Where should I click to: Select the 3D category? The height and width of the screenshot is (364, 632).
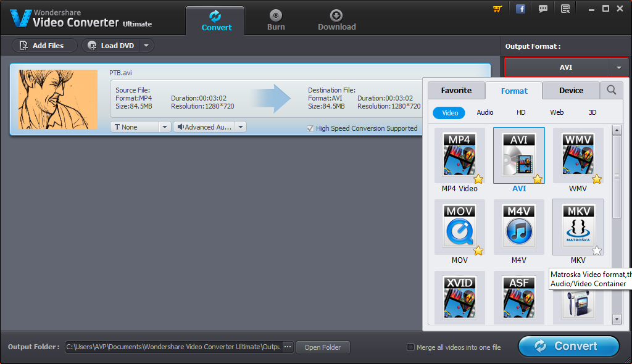point(592,112)
